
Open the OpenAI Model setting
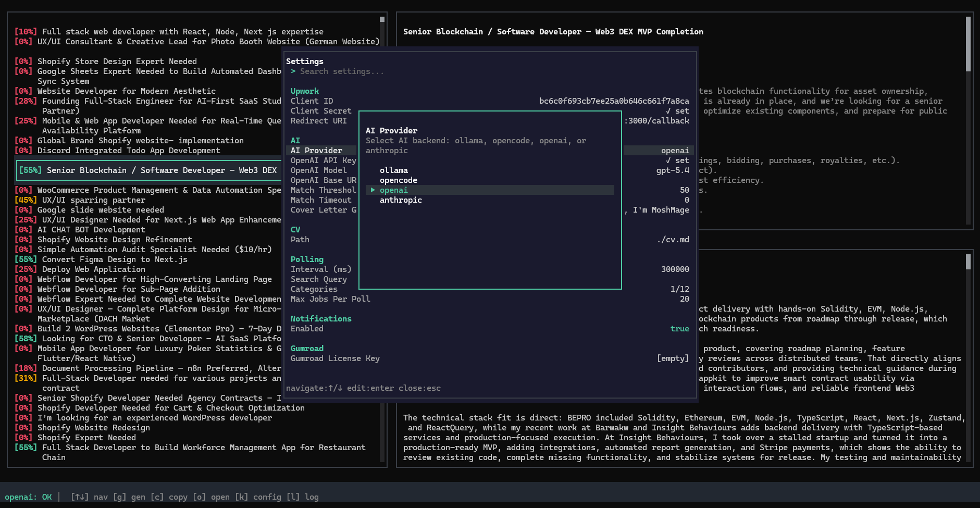318,170
